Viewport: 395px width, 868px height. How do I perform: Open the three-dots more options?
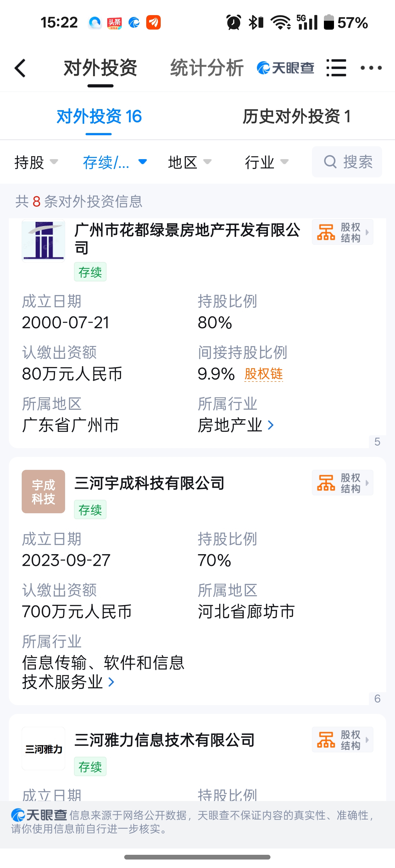[x=371, y=68]
